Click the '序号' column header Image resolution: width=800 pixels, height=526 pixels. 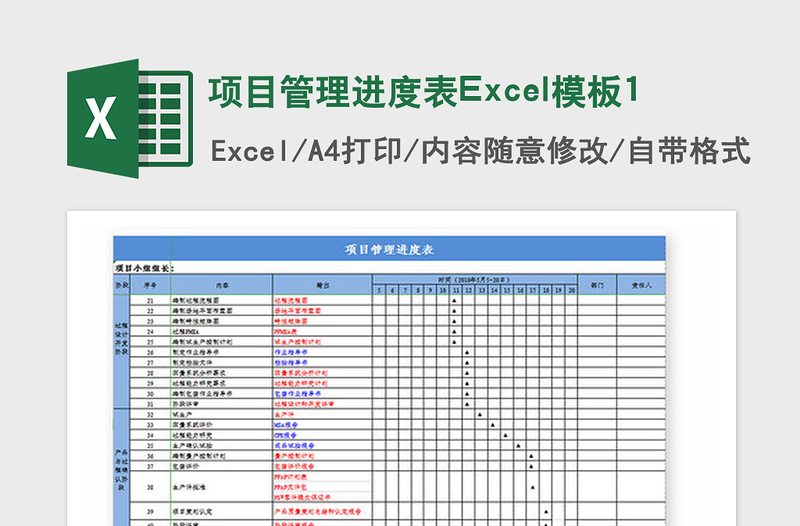tap(150, 285)
